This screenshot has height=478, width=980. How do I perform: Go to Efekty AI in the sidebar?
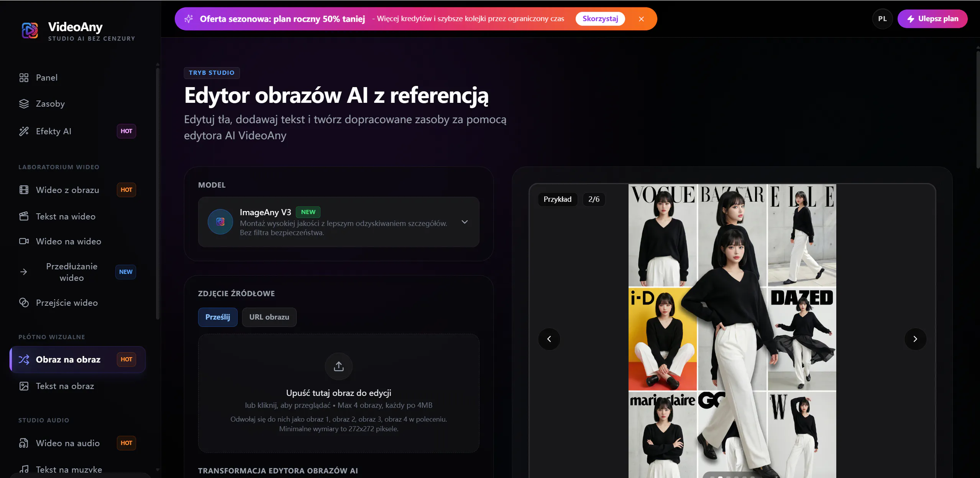click(x=78, y=131)
